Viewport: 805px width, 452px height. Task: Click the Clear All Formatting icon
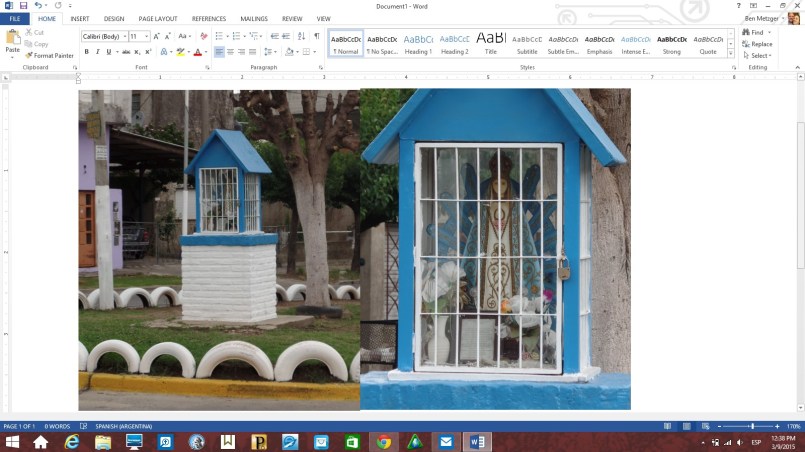point(204,36)
